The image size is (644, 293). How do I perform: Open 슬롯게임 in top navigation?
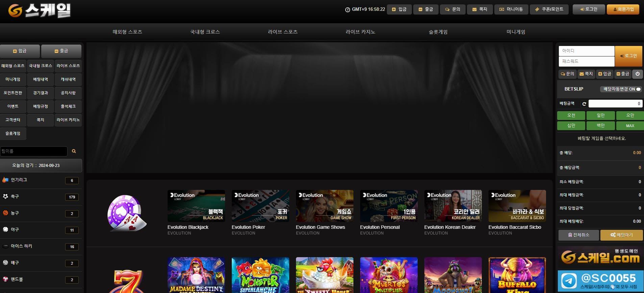point(438,32)
